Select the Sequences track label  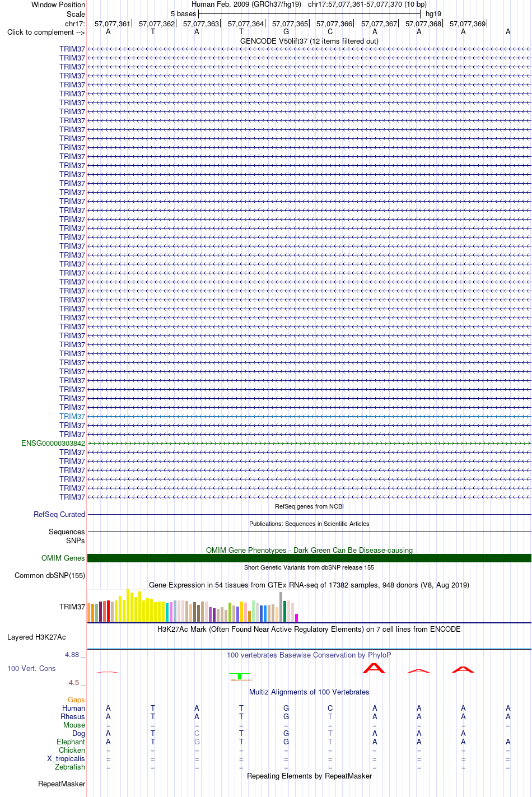tap(67, 532)
